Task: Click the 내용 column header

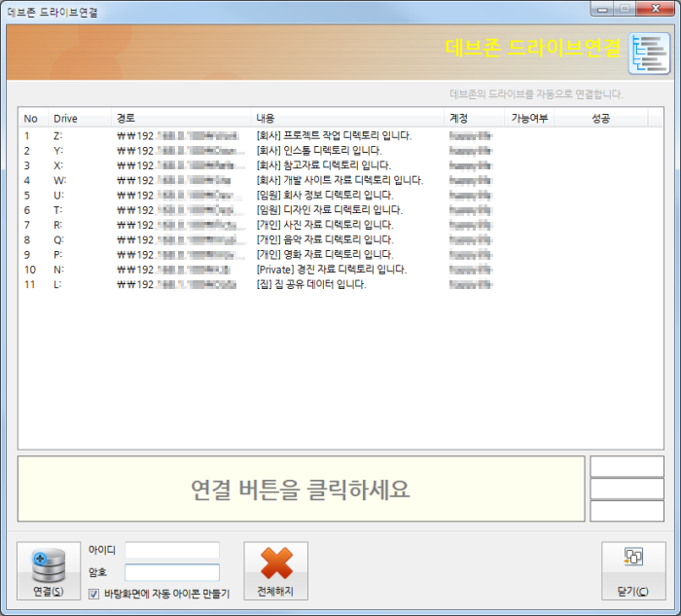Action: pos(347,118)
